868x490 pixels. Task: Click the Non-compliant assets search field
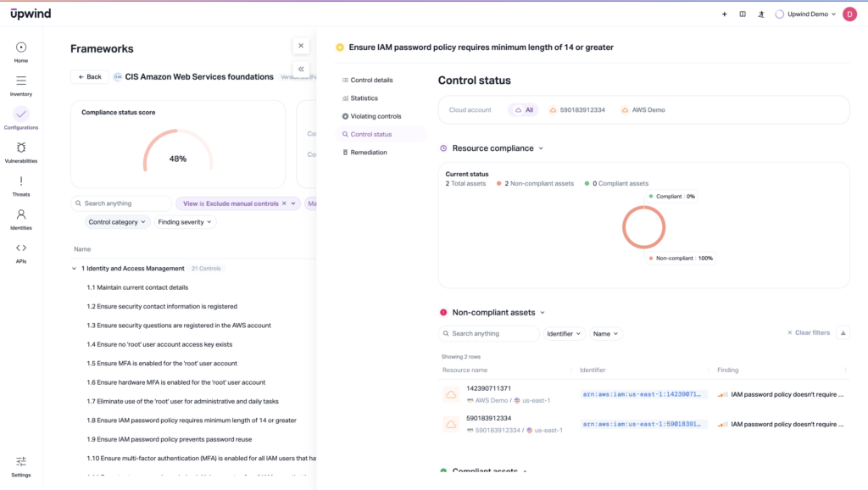(x=490, y=334)
